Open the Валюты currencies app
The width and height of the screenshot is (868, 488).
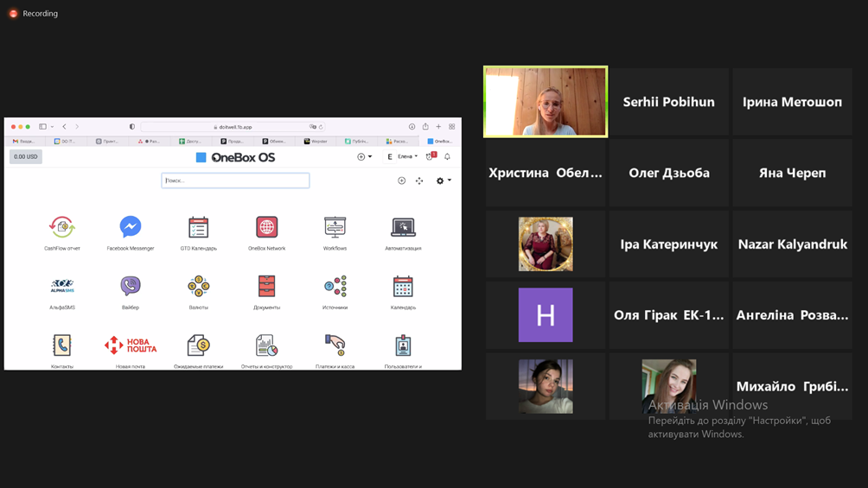198,286
